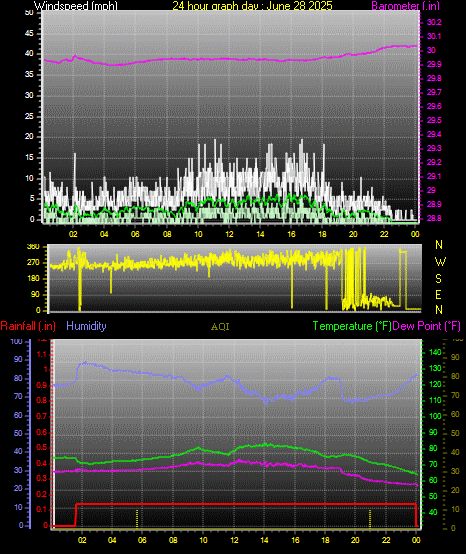Click the '0.3' rainfall axis value
Viewport: 466px width, 554px height.
[x=42, y=478]
